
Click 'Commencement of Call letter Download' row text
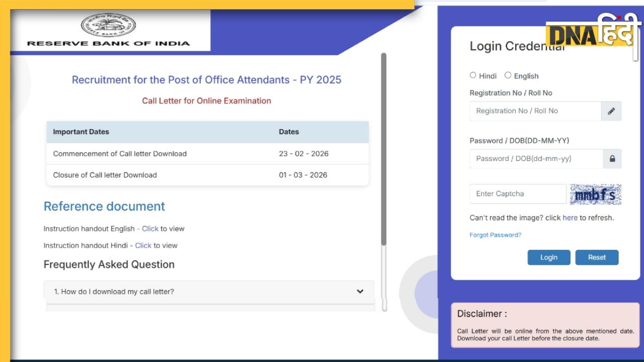pyautogui.click(x=120, y=154)
